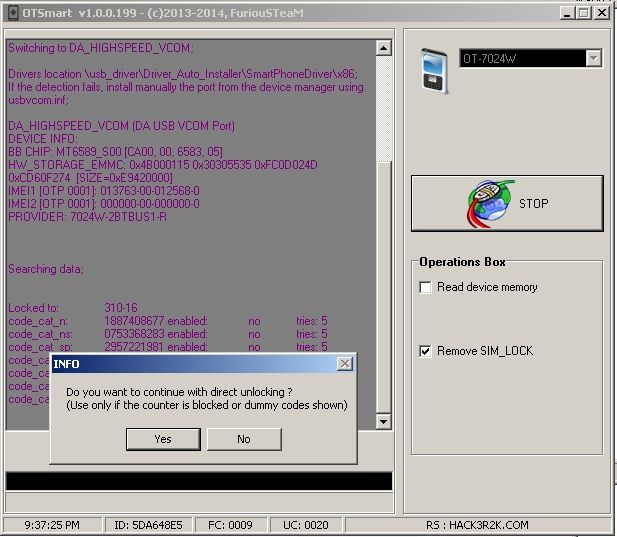The image size is (617, 537).
Task: Click the OTSmart app icon in title bar
Action: 12,11
